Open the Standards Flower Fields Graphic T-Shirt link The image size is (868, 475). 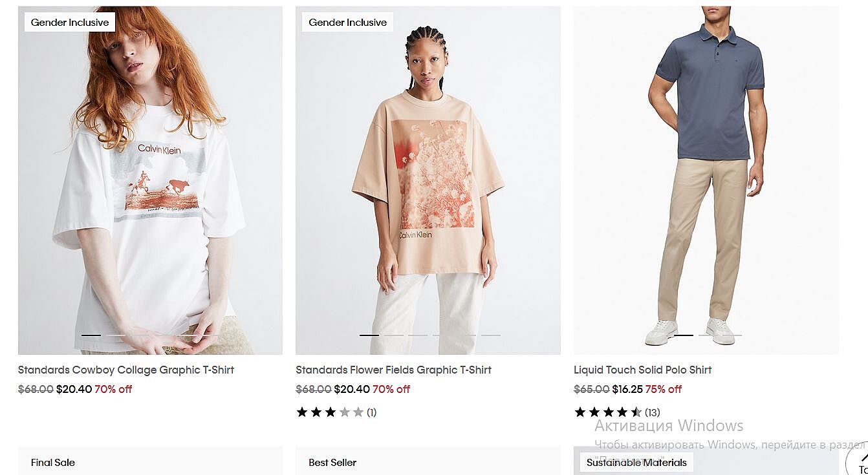393,370
